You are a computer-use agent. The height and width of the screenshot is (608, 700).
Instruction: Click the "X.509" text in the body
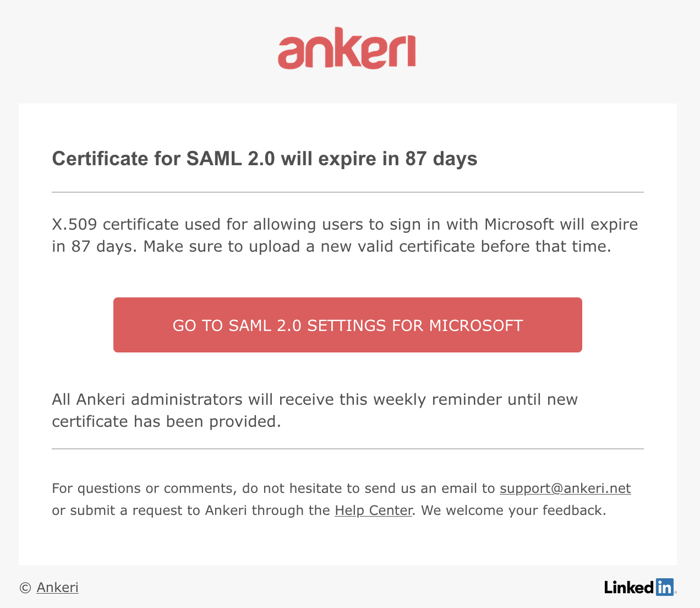click(74, 225)
